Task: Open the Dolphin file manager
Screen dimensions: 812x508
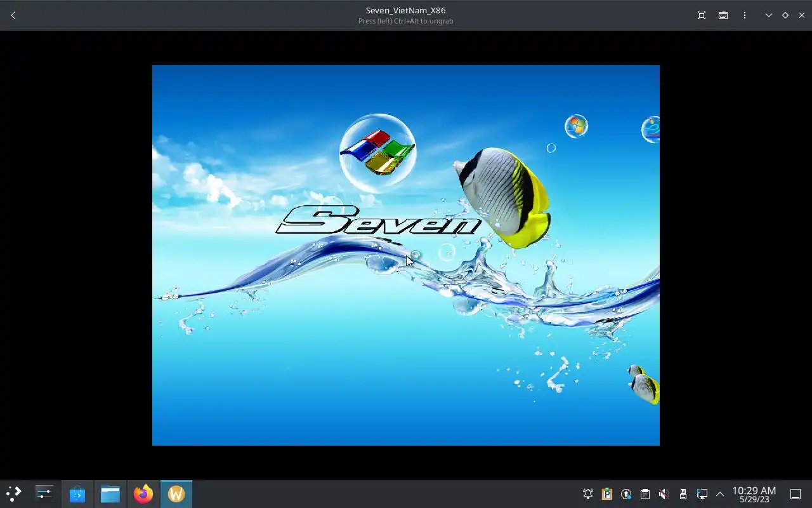Action: (x=110, y=493)
